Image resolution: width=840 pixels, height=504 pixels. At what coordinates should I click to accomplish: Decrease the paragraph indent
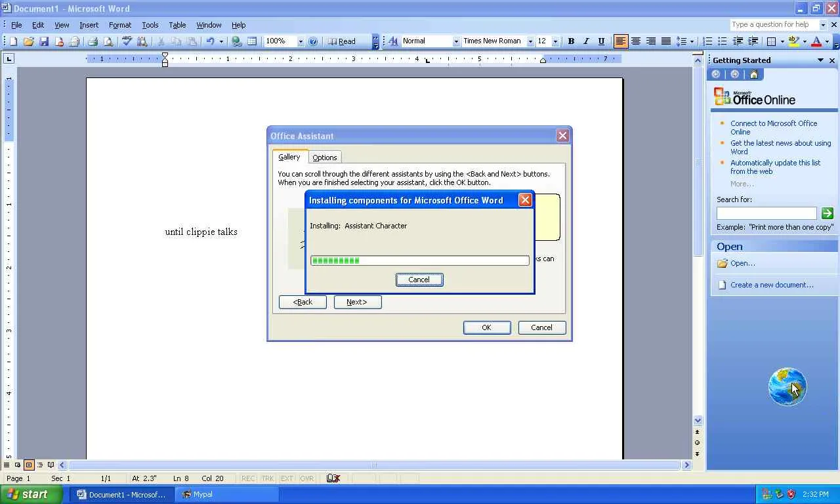[738, 41]
